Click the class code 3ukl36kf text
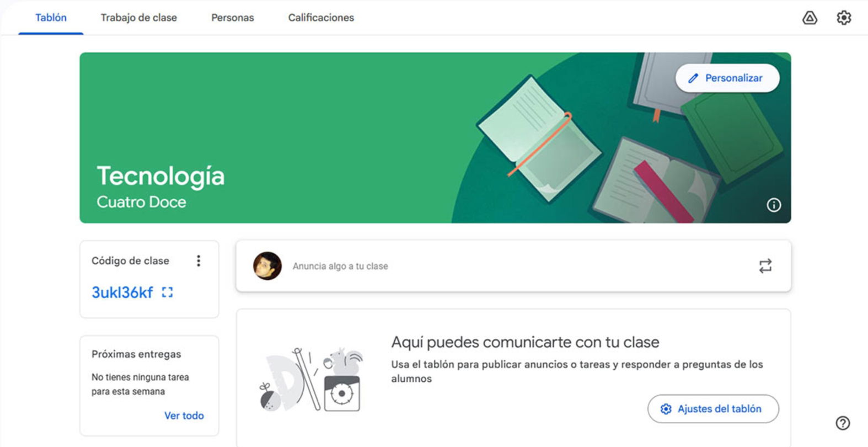 122,292
